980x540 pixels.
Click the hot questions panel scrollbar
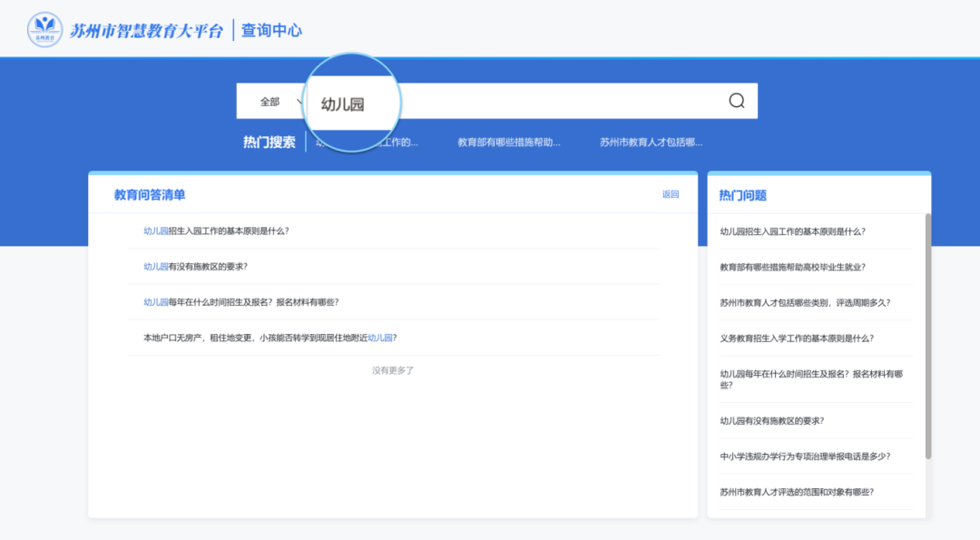tap(926, 336)
